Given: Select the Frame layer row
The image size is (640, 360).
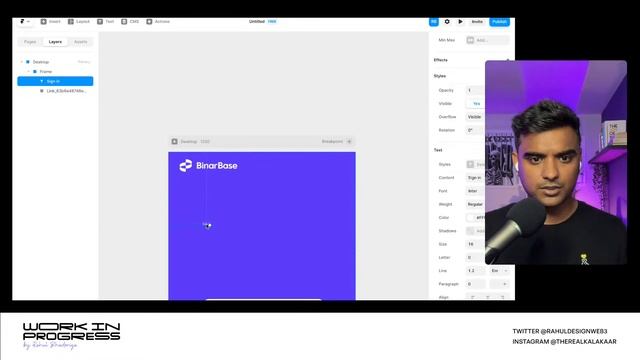Looking at the screenshot, I should [x=55, y=71].
